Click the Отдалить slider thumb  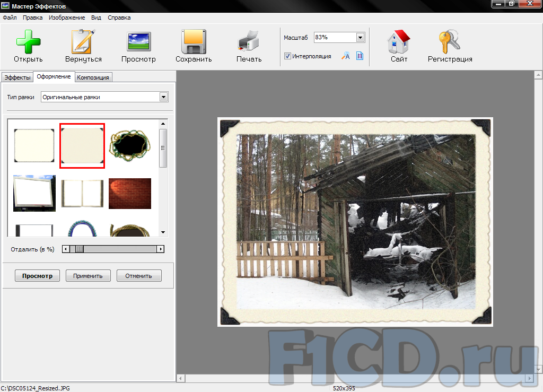click(80, 249)
